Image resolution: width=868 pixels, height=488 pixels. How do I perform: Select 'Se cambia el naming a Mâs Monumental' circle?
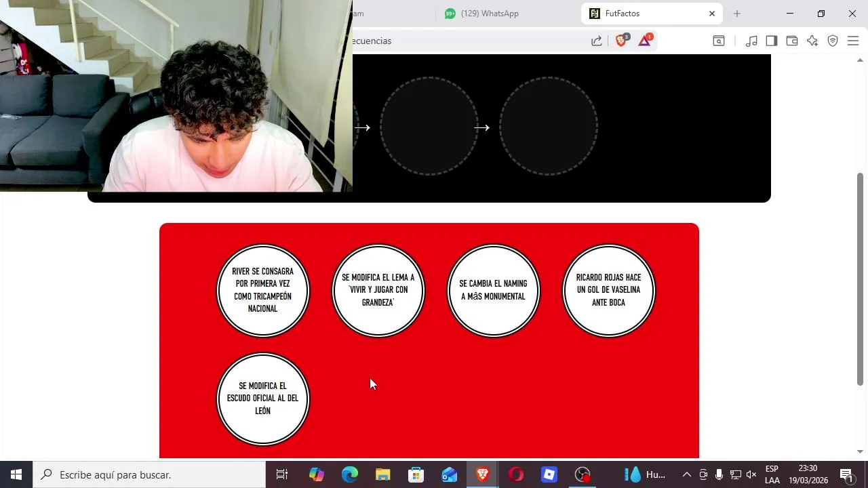[x=494, y=290]
